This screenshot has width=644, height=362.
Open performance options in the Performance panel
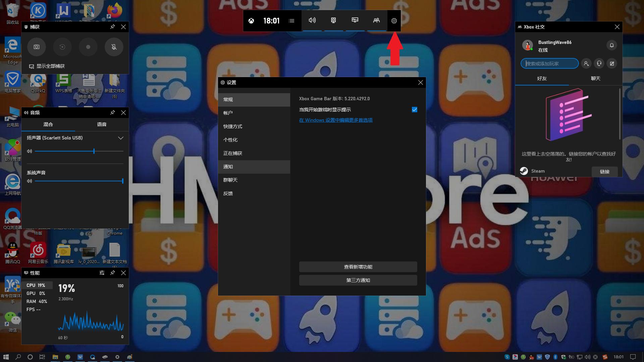click(x=102, y=273)
